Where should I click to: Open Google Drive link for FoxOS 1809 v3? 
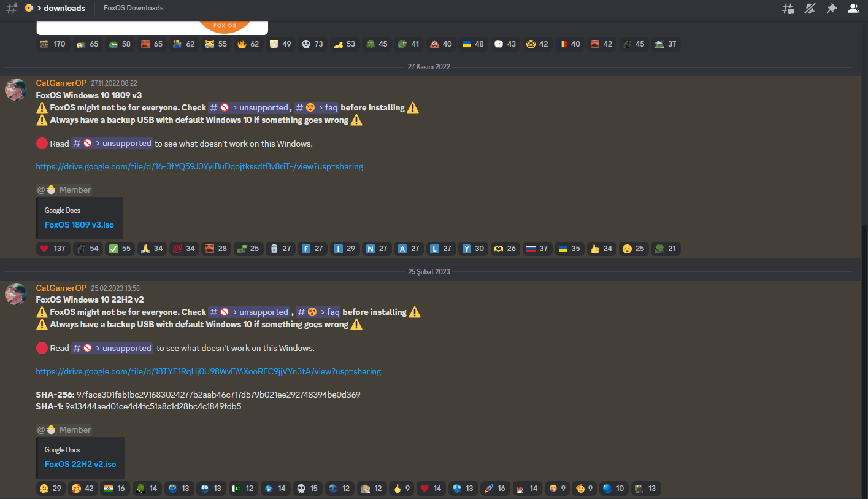[x=199, y=166]
